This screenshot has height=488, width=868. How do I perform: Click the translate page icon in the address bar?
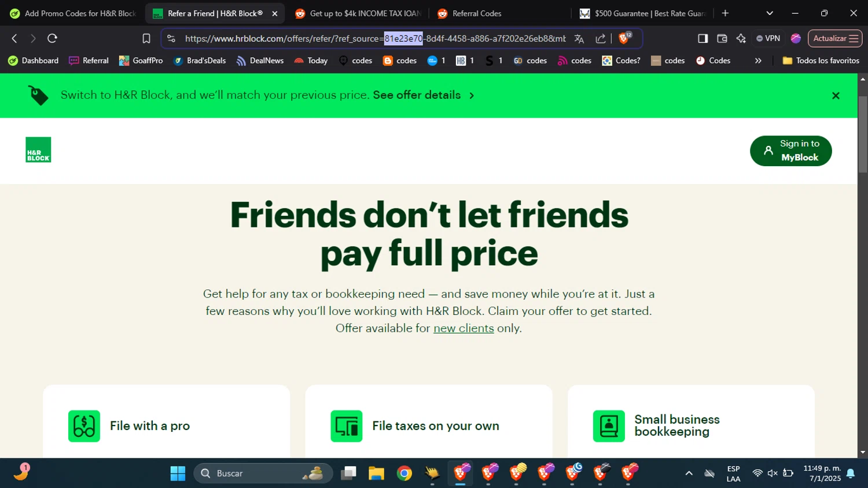click(x=579, y=38)
